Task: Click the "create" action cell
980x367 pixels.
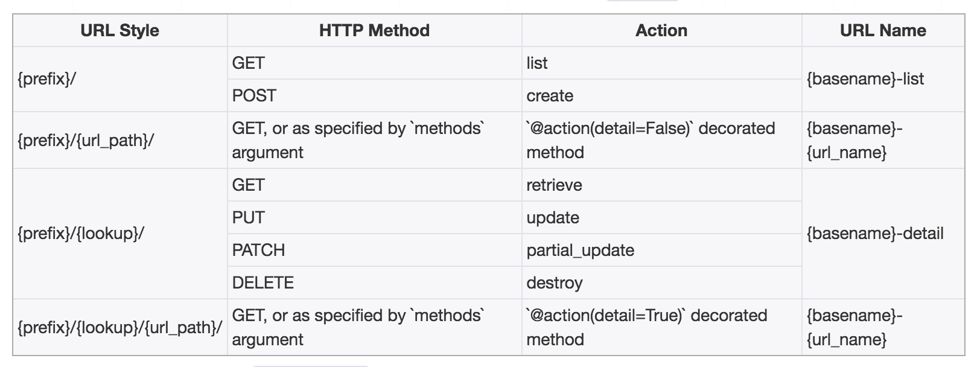Action: 550,96
